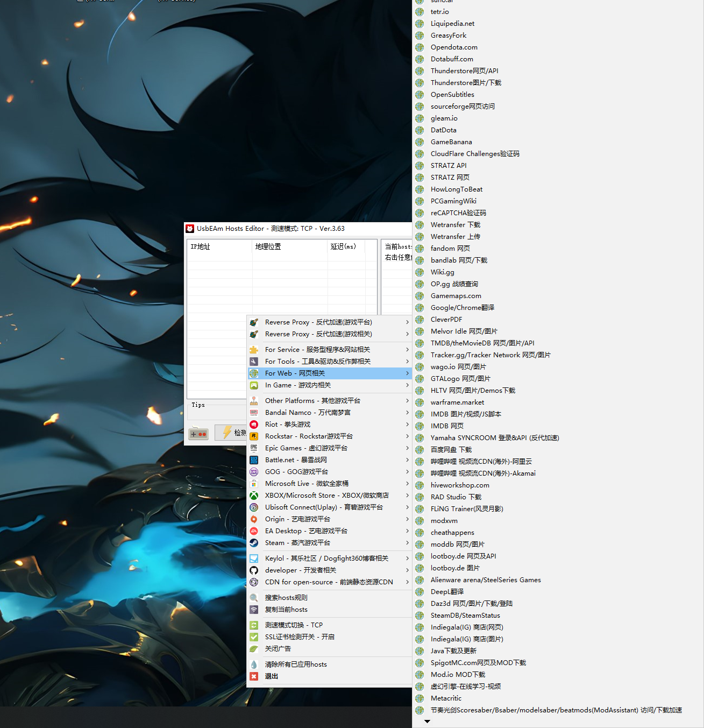704x728 pixels.
Task: Click the red Riot fist icon
Action: pyautogui.click(x=254, y=425)
